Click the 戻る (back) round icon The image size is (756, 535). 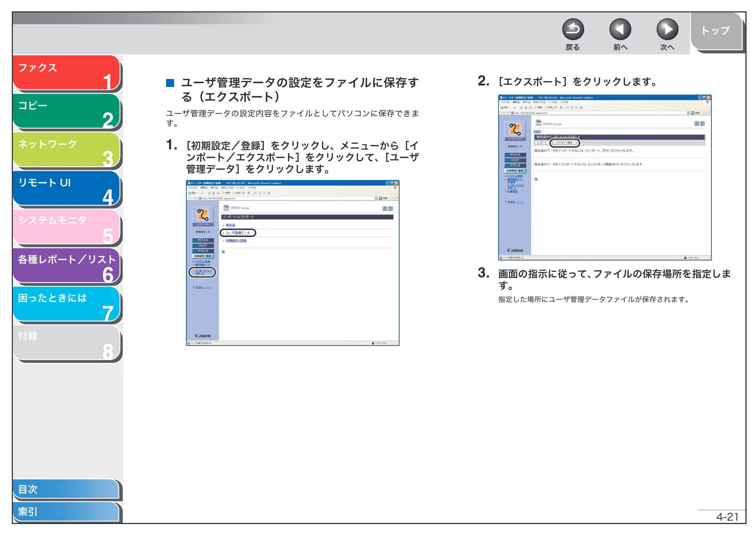click(x=573, y=29)
